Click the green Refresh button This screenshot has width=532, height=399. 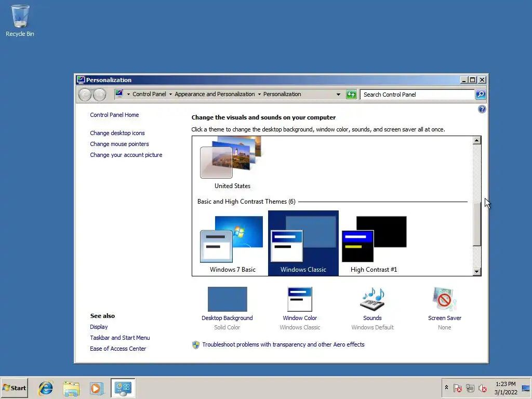tap(351, 95)
